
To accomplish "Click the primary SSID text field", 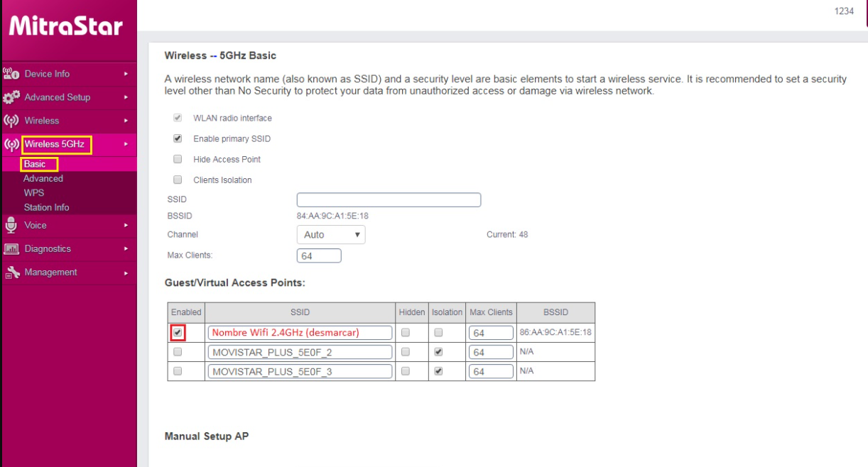I will 389,200.
